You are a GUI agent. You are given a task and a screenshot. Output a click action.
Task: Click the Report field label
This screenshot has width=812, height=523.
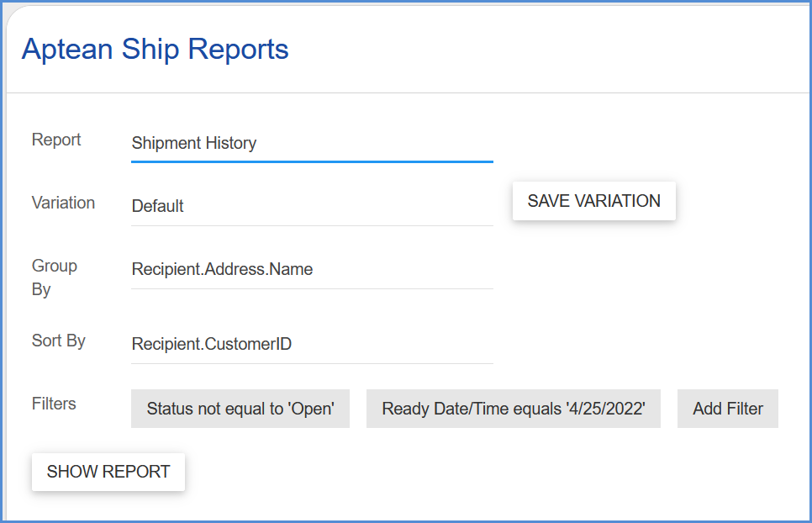[x=56, y=140]
